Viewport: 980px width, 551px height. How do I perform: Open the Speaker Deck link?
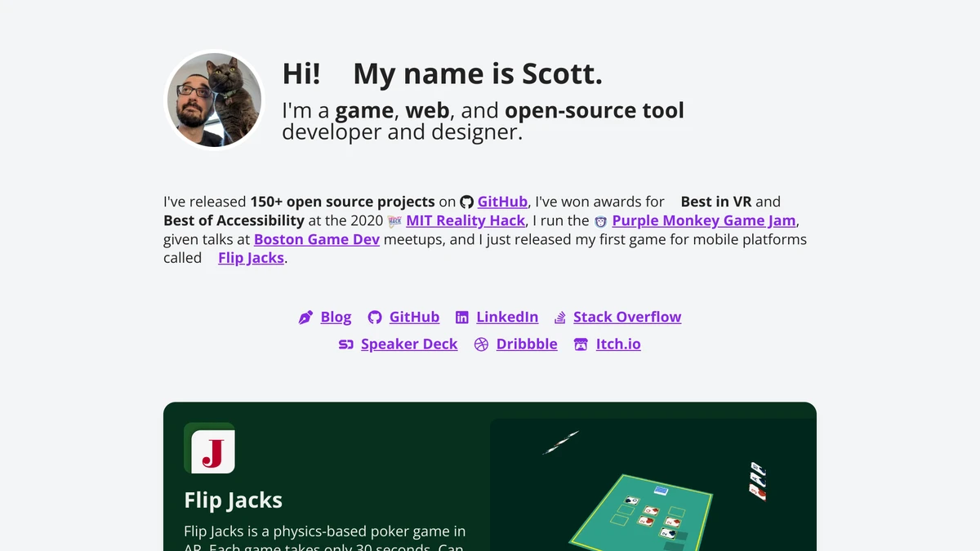(x=409, y=344)
